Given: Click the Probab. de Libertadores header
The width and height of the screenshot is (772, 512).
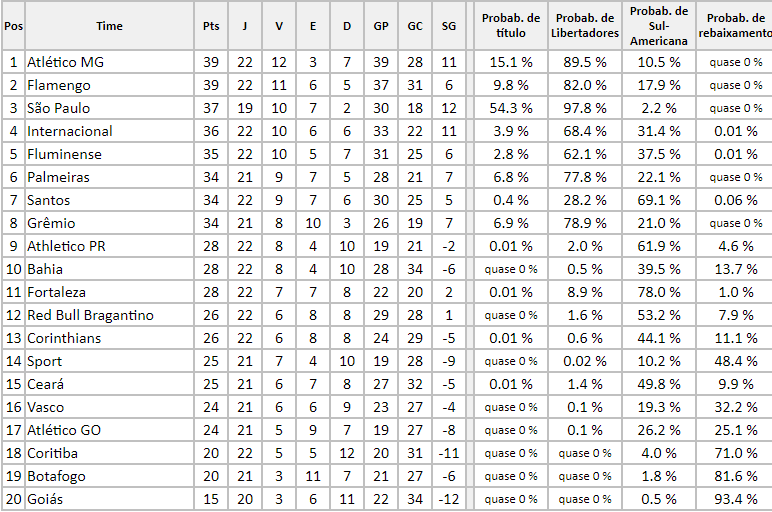Looking at the screenshot, I should coord(585,26).
